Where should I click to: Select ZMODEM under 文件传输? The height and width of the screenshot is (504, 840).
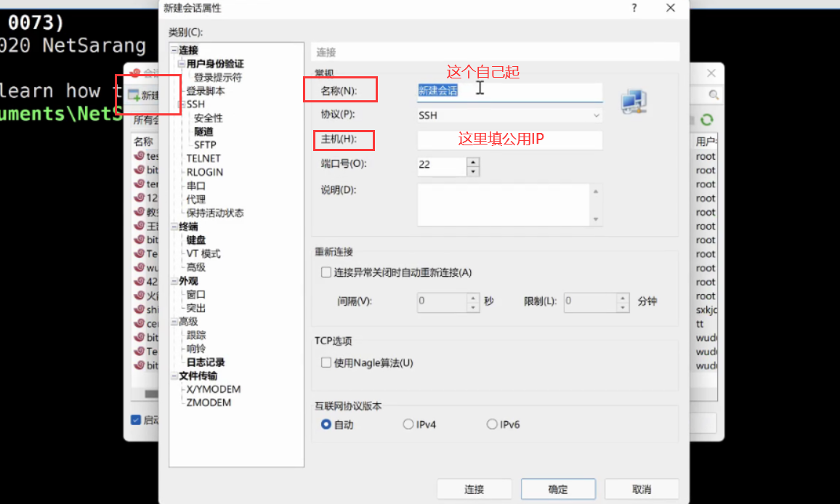point(209,403)
